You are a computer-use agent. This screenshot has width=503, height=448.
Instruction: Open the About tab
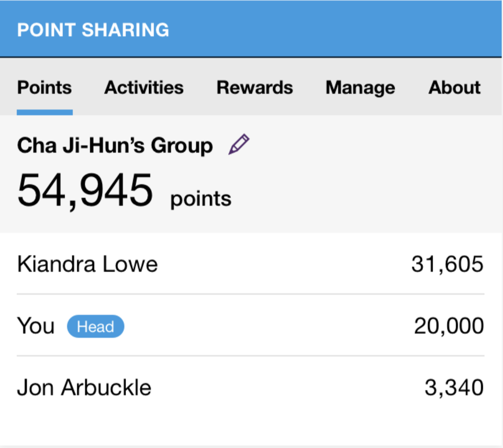coord(454,88)
